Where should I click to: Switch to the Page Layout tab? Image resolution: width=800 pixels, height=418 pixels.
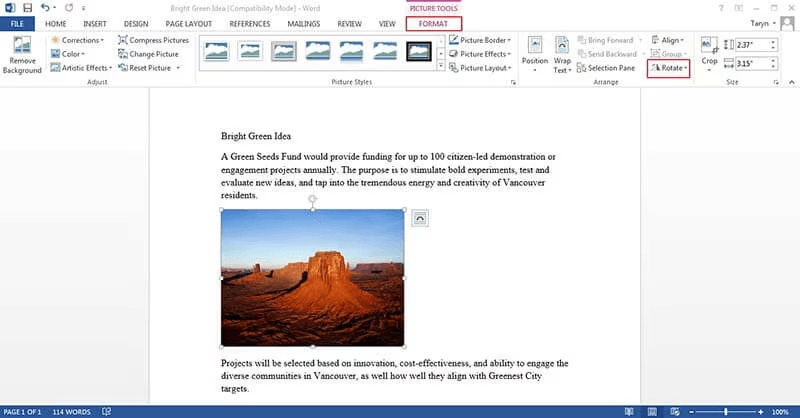click(x=190, y=23)
